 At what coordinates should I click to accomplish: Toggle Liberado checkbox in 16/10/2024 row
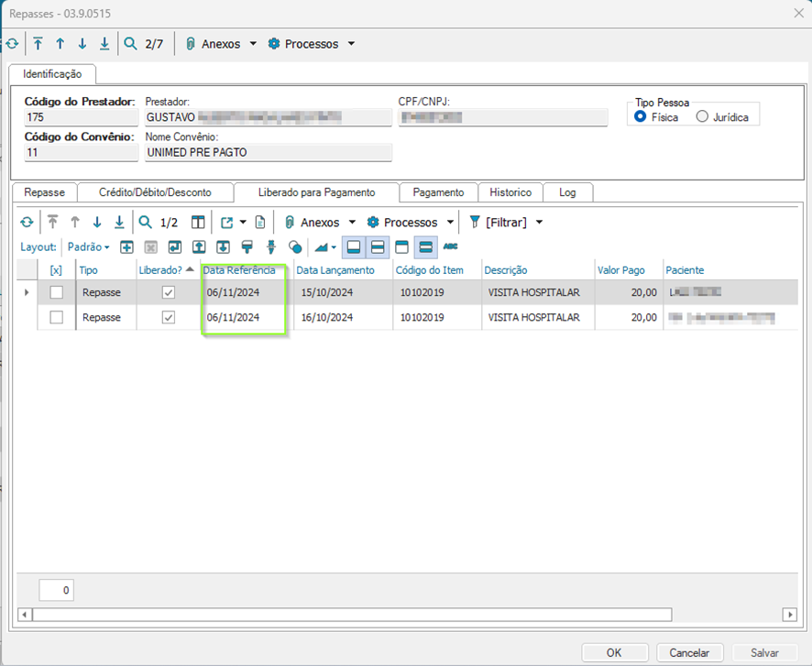pyautogui.click(x=169, y=317)
